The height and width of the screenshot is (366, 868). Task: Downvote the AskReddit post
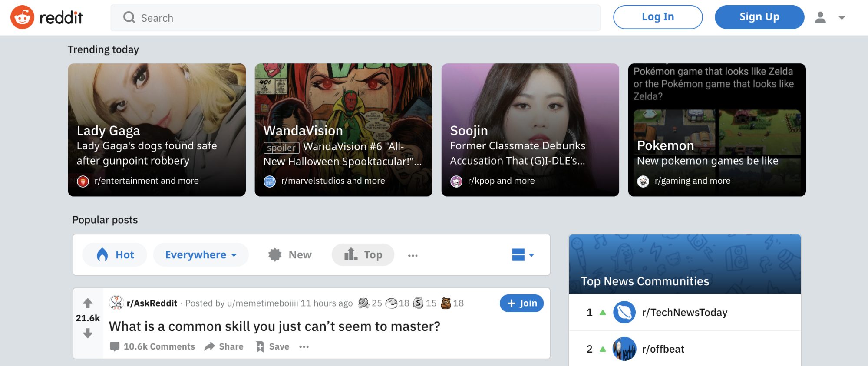click(88, 333)
